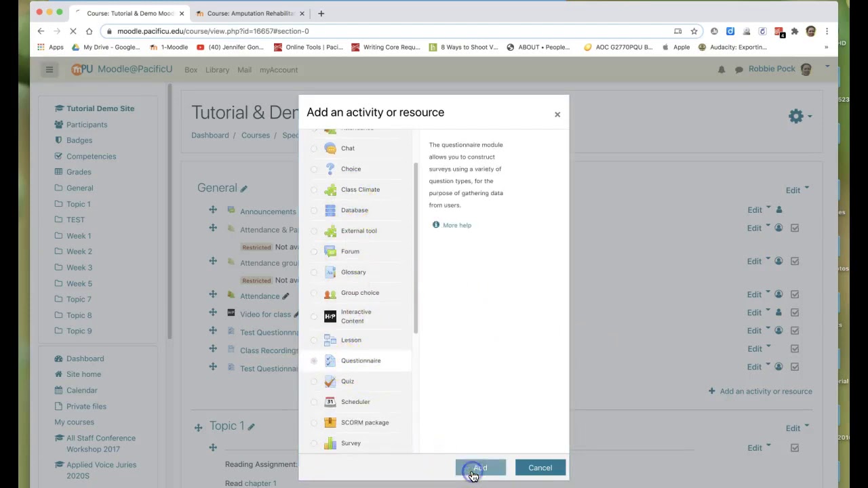
Task: Click the Database activity icon
Action: point(330,210)
